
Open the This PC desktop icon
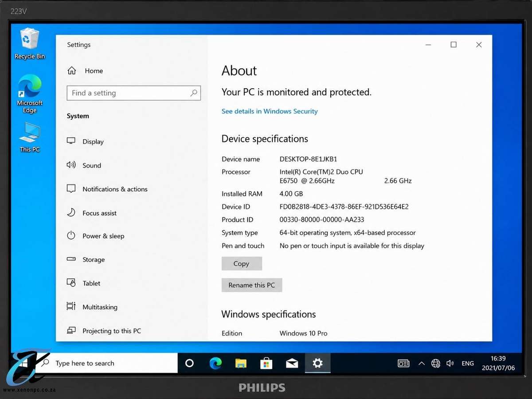click(x=30, y=137)
